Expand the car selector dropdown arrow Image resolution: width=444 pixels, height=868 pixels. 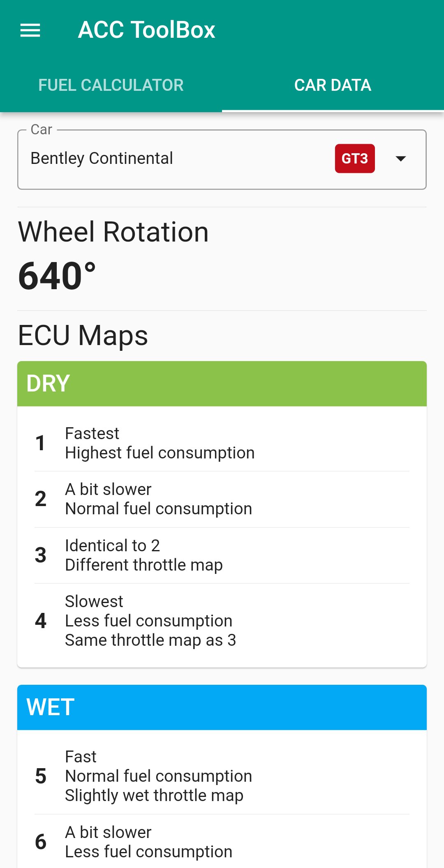(x=400, y=159)
